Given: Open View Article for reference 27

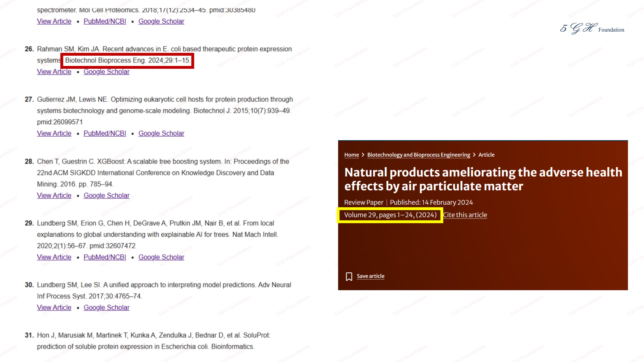Looking at the screenshot, I should click(54, 133).
